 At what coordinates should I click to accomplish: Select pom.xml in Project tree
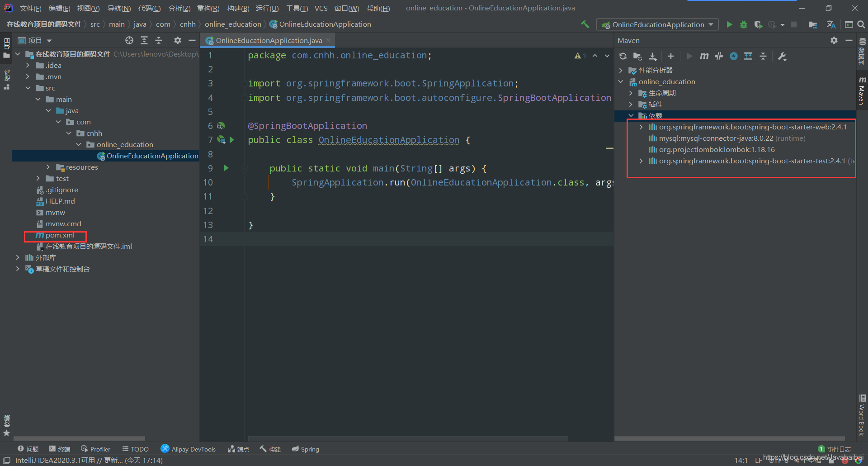tap(55, 235)
